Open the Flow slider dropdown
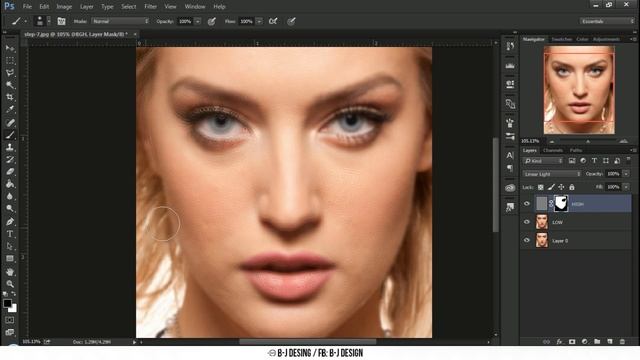The height and width of the screenshot is (360, 640). point(259,21)
